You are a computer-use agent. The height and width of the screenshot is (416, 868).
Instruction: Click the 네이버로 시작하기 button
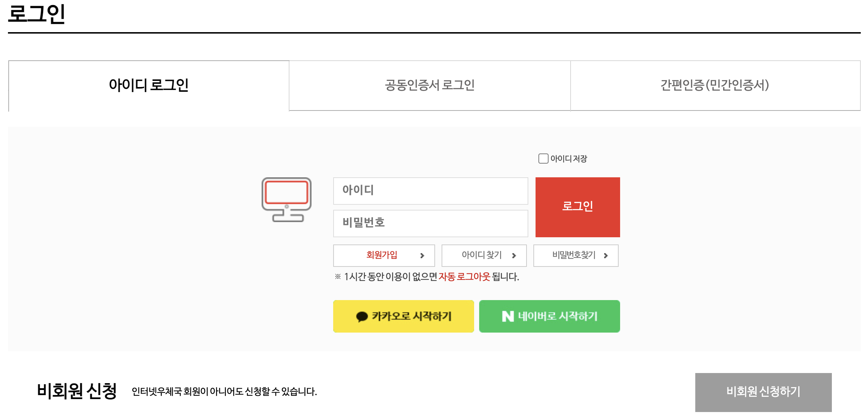coord(549,316)
